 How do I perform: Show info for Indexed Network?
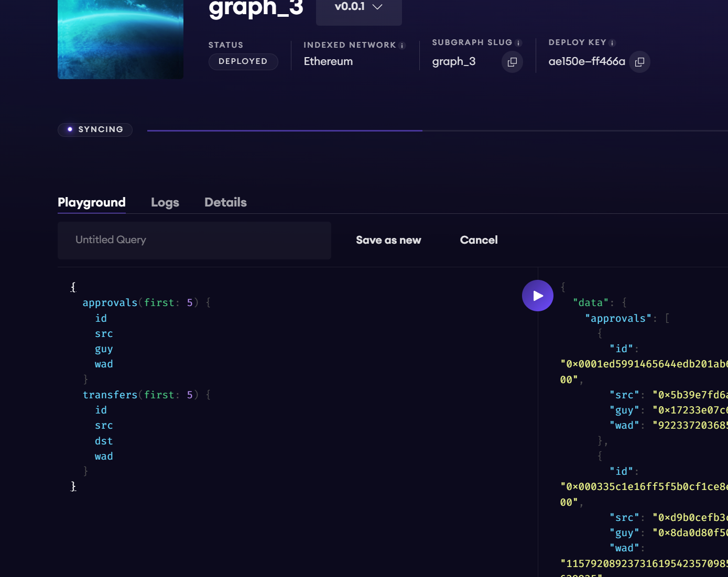(402, 46)
